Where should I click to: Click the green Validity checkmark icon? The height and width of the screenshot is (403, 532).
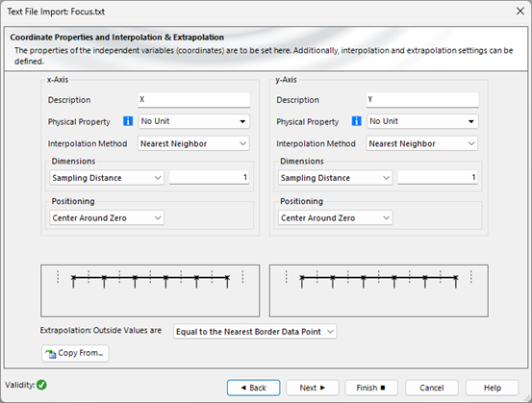(41, 385)
